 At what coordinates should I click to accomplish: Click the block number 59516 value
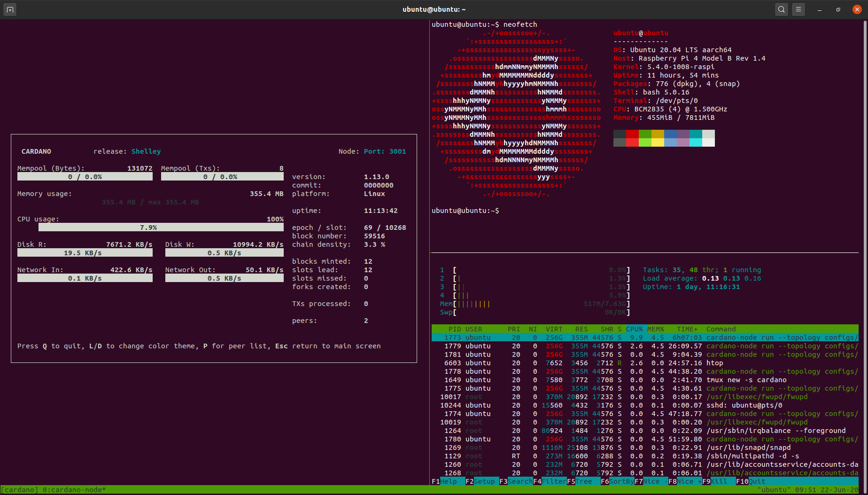(374, 236)
